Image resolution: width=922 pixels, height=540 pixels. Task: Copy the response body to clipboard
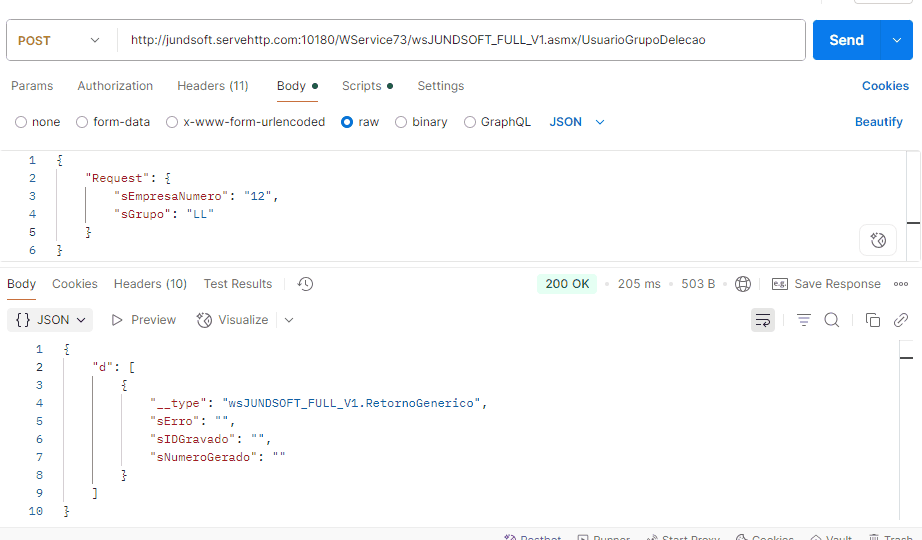(872, 320)
